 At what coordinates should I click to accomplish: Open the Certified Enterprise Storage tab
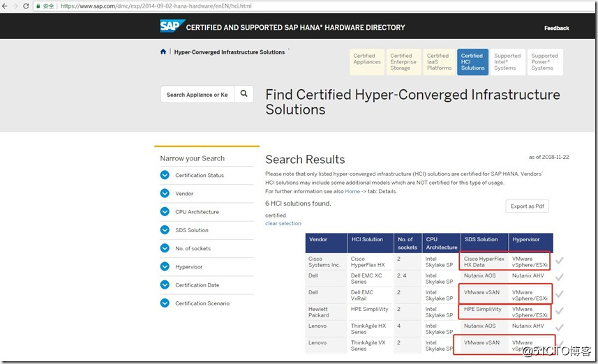[x=403, y=62]
